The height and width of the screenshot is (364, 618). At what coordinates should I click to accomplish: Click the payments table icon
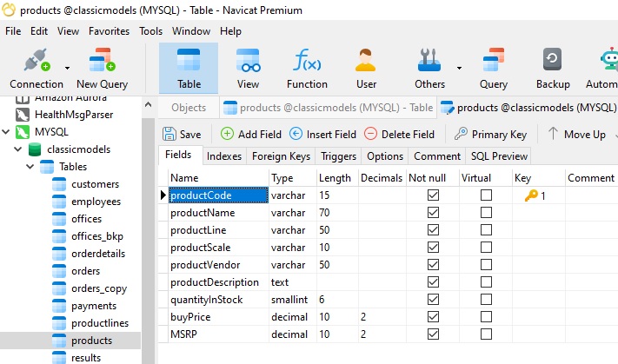pyautogui.click(x=59, y=306)
